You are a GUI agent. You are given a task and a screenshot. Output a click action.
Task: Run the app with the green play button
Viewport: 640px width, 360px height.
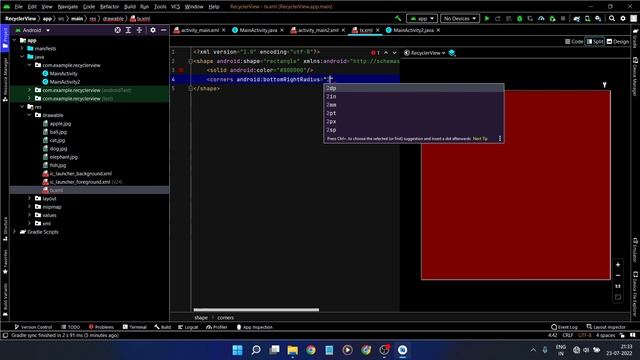coord(487,18)
